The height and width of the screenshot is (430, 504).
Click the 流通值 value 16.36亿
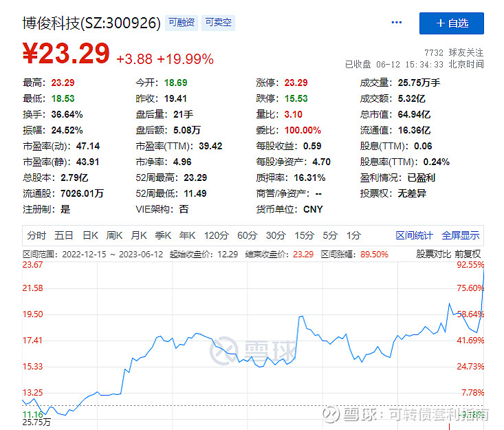click(414, 130)
